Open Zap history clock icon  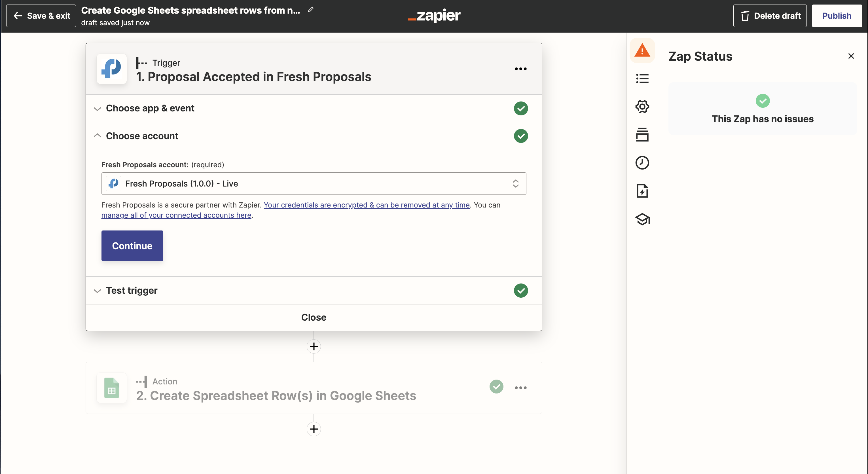click(642, 163)
